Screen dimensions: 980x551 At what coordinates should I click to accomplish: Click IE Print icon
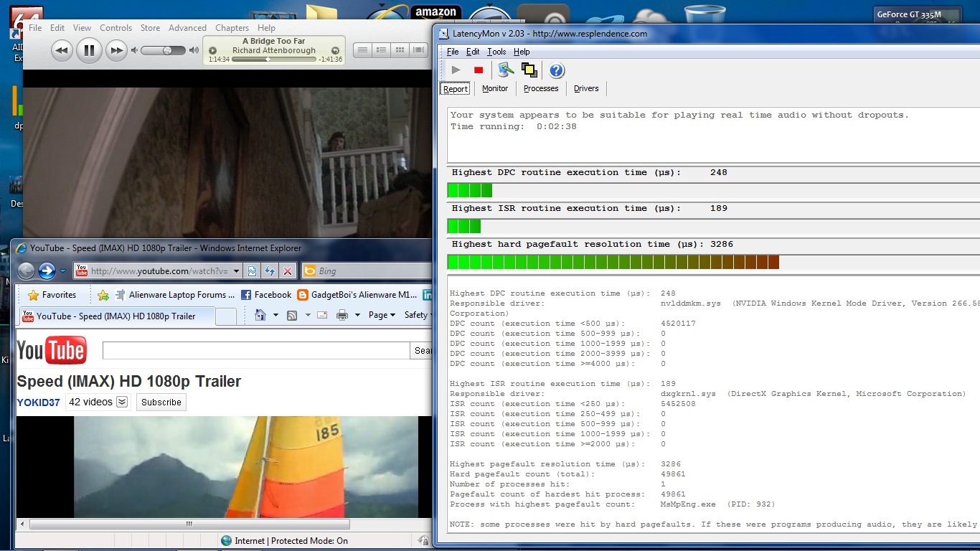click(x=342, y=315)
